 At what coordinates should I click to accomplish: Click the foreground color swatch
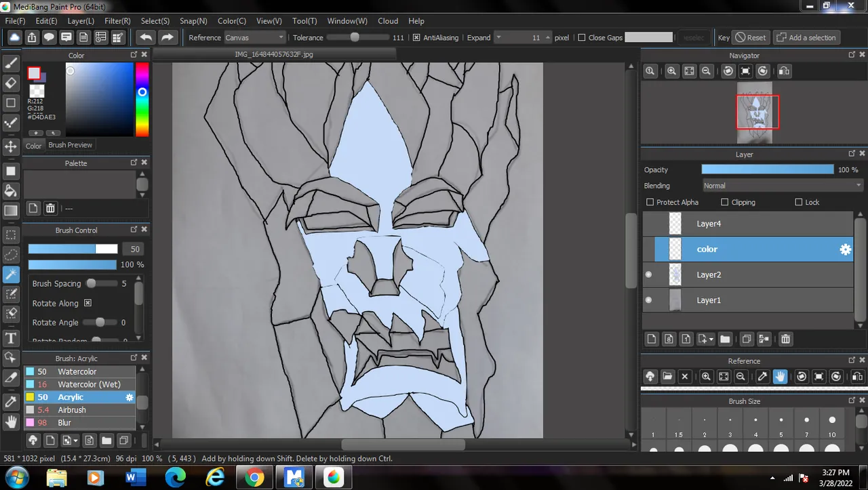click(x=34, y=73)
